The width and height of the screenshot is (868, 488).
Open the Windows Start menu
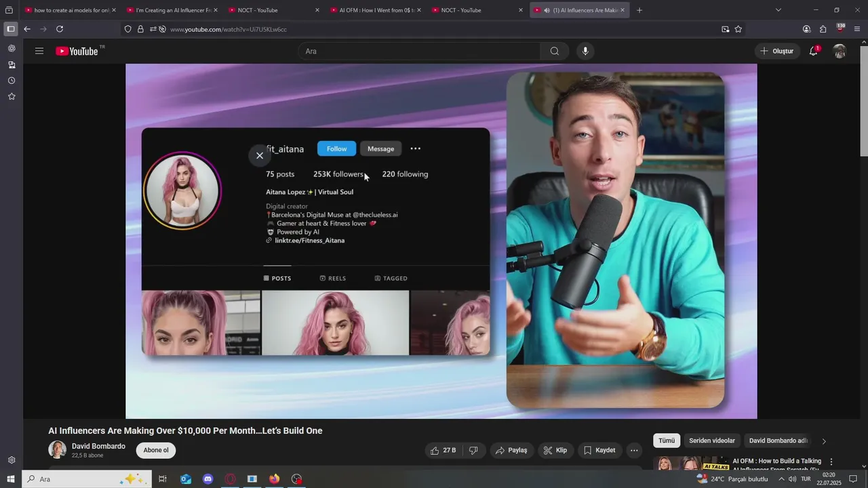pyautogui.click(x=10, y=479)
